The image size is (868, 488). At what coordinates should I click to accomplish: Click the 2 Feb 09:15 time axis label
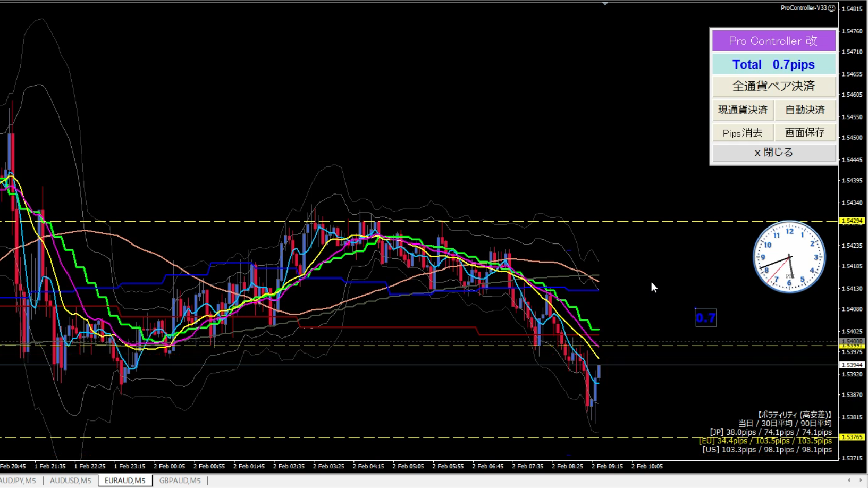click(x=607, y=466)
